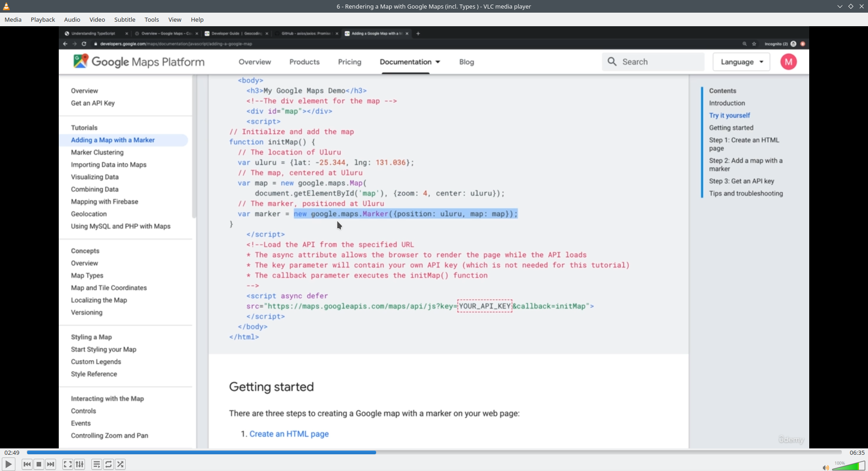Image resolution: width=868 pixels, height=471 pixels.
Task: Jump to Try it yourself in Contents
Action: 729,115
